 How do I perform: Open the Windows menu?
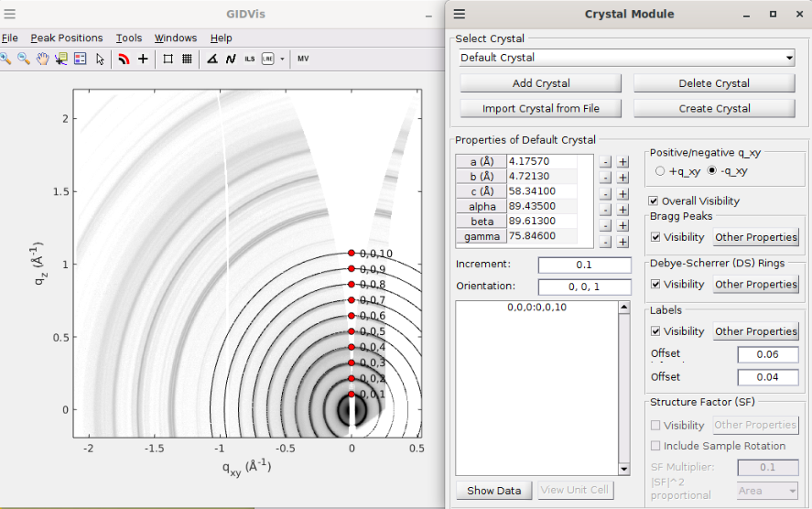click(x=176, y=38)
